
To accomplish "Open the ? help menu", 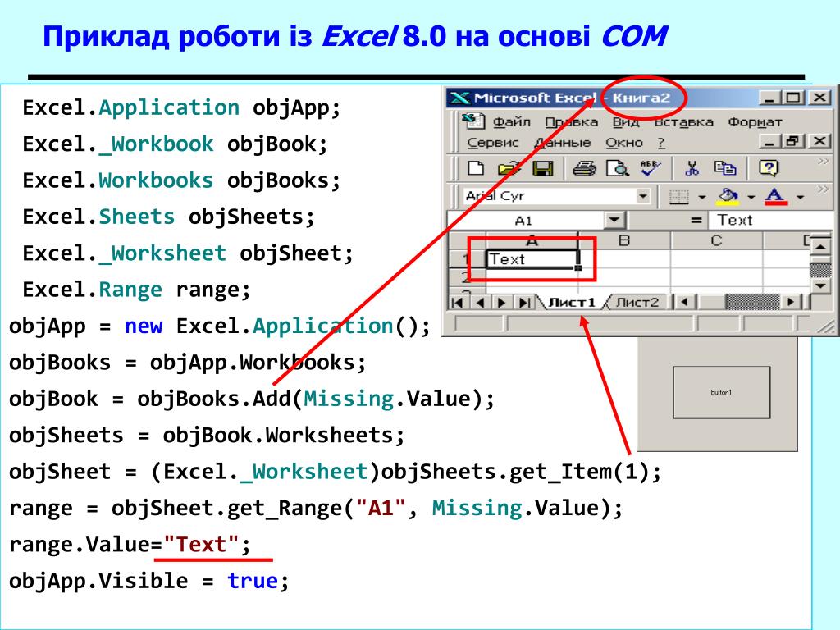I will pos(661,143).
